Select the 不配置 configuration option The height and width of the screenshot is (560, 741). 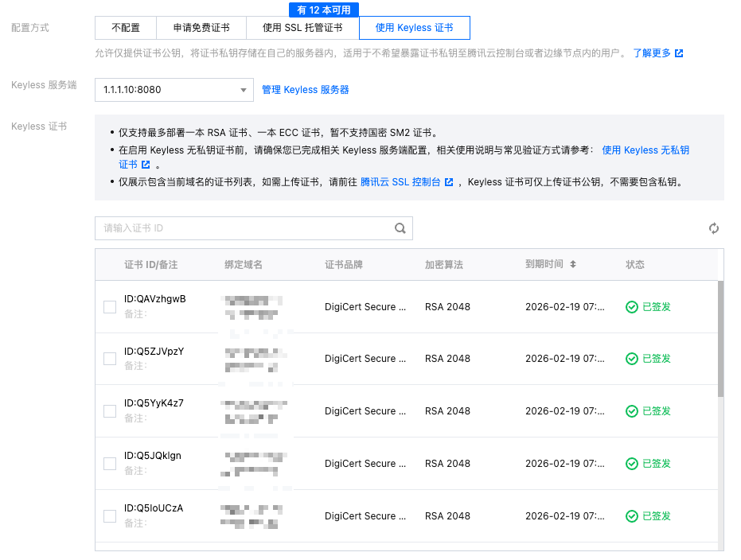point(126,28)
